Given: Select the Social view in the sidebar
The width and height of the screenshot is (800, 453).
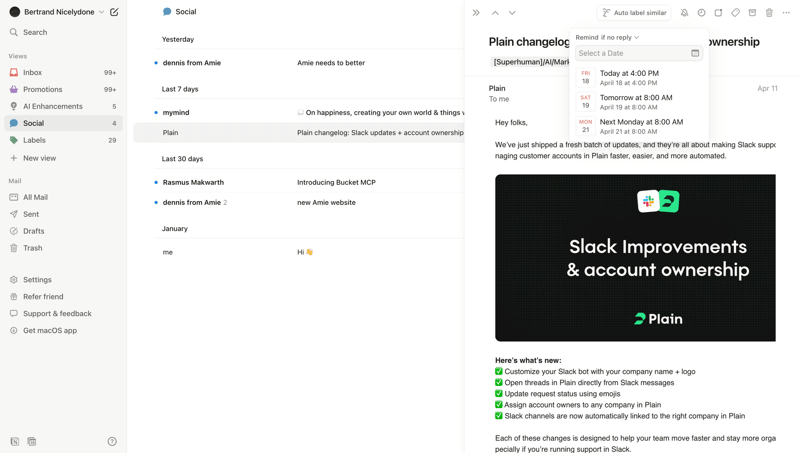Looking at the screenshot, I should [x=63, y=123].
